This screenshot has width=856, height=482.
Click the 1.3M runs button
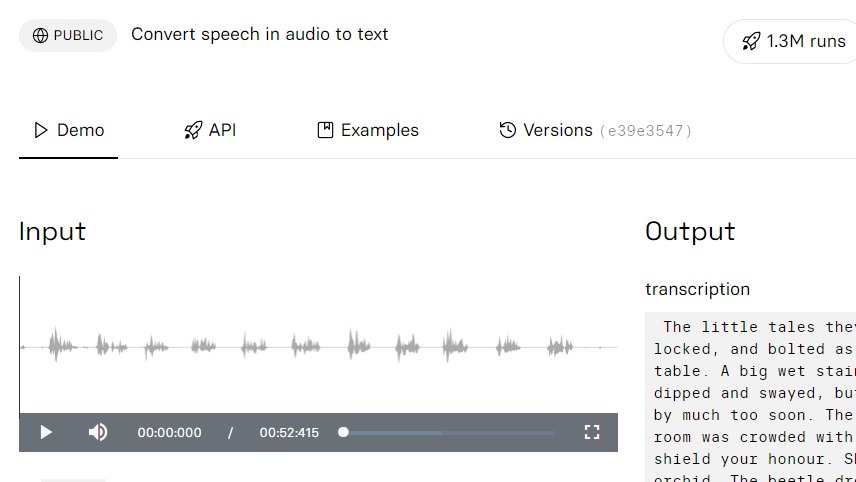[x=790, y=41]
